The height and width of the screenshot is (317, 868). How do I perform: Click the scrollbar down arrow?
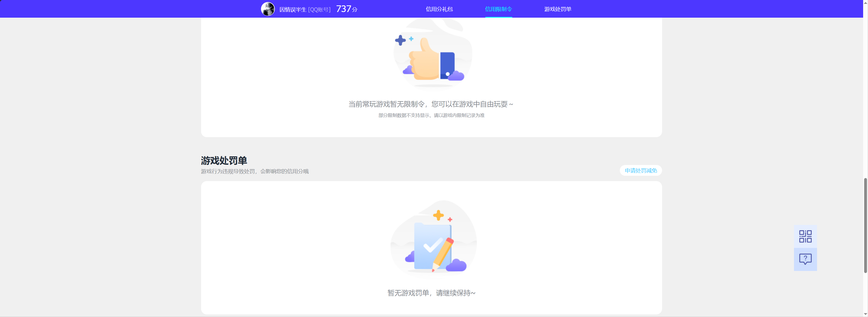[x=865, y=314]
